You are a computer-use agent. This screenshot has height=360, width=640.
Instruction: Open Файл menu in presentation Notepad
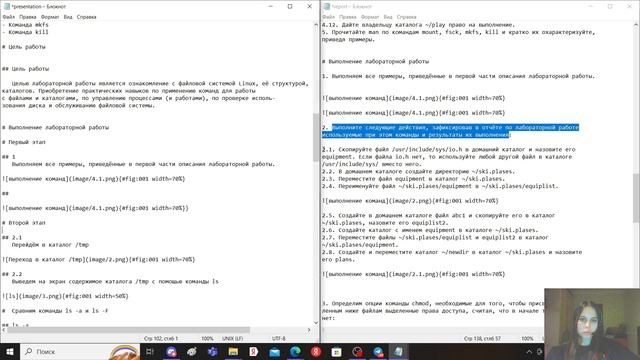click(x=9, y=17)
